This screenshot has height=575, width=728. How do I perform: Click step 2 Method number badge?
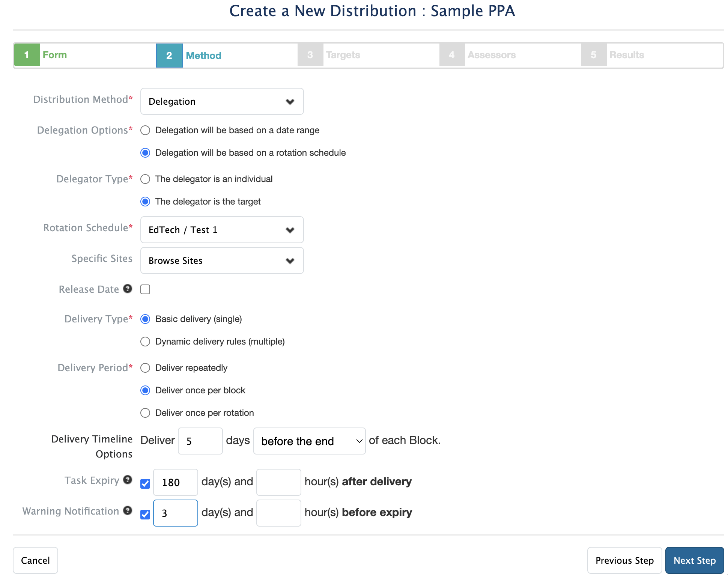click(x=169, y=56)
